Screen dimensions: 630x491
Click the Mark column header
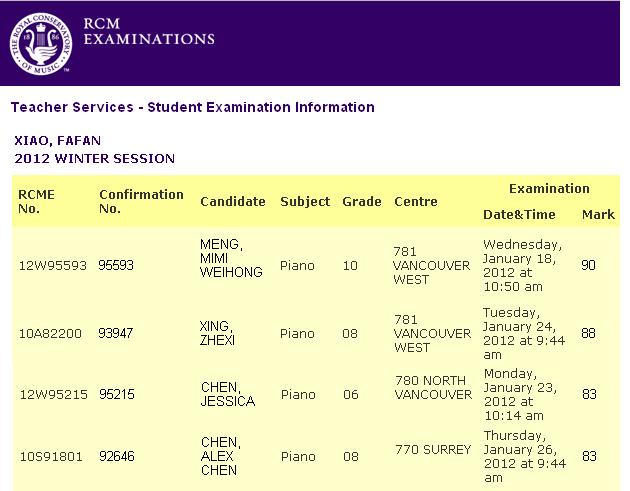click(x=598, y=214)
